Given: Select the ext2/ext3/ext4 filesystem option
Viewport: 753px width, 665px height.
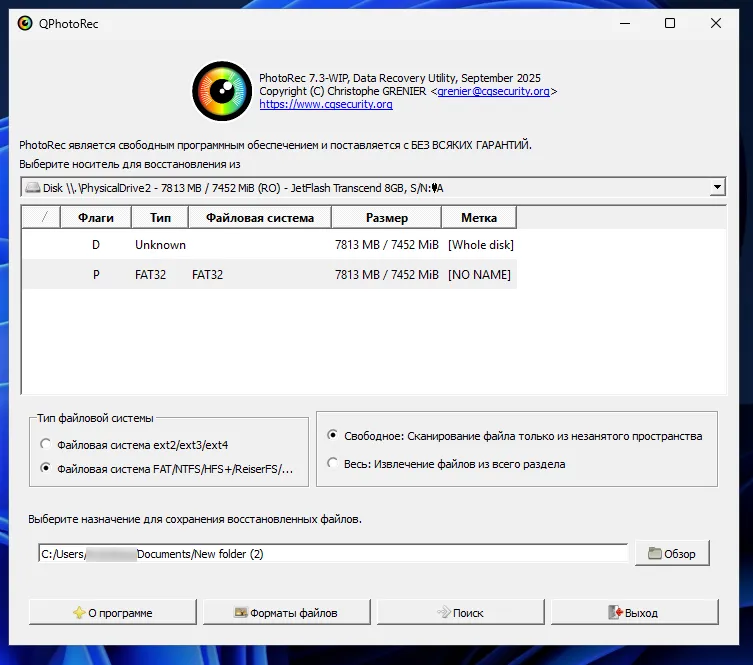Looking at the screenshot, I should (44, 444).
